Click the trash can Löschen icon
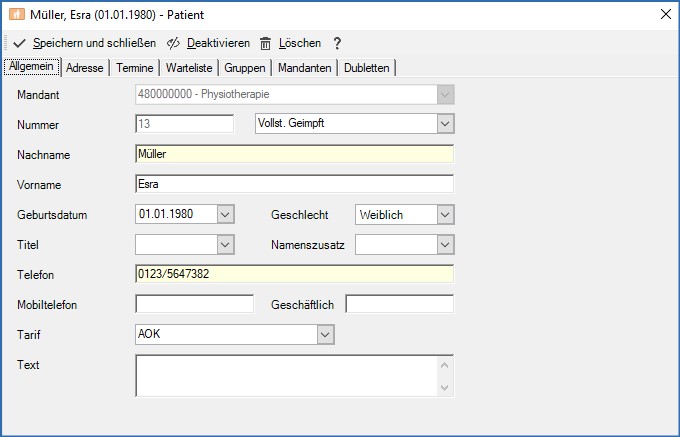Screen dimensions: 680x437 265,43
